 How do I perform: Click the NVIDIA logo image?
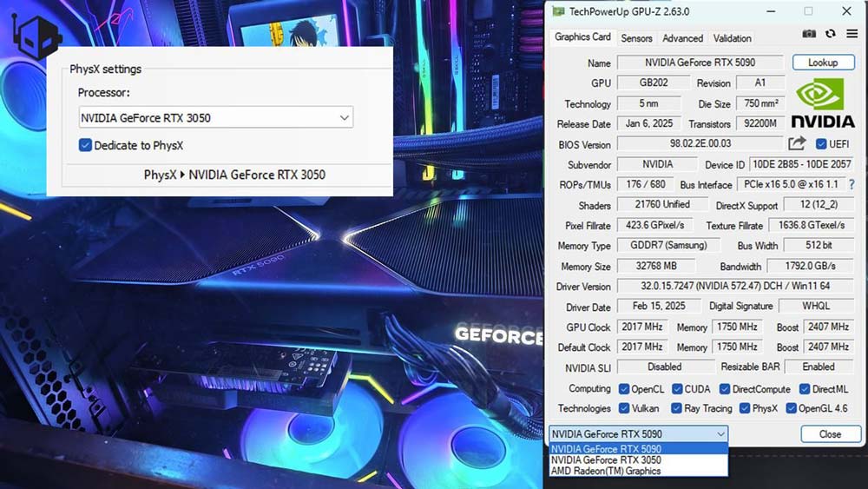822,103
